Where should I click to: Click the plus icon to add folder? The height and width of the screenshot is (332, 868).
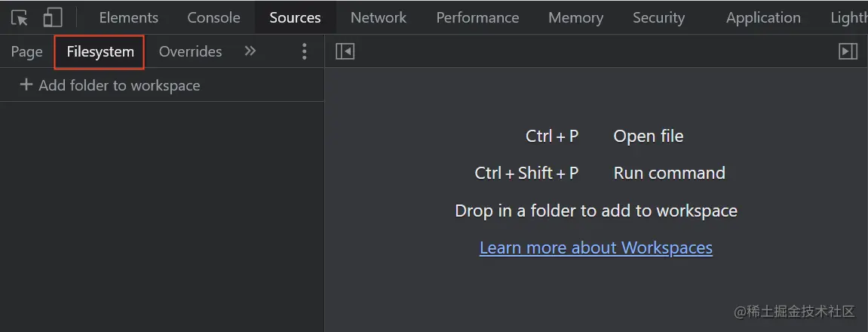pyautogui.click(x=26, y=85)
